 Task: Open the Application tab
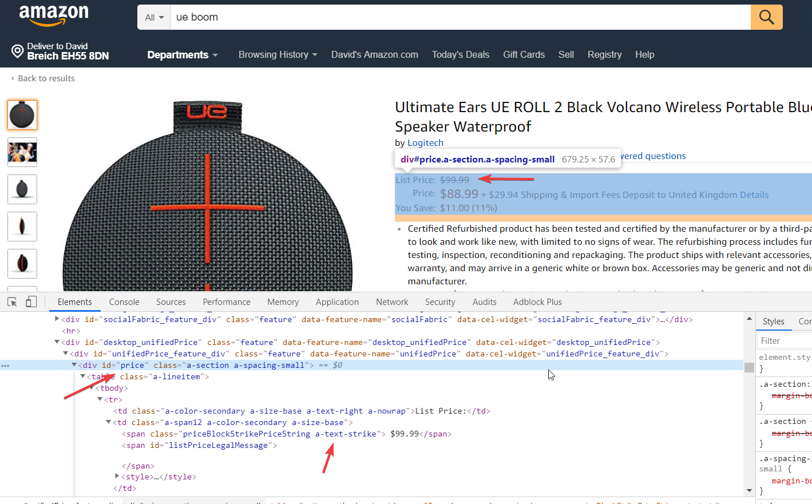338,302
